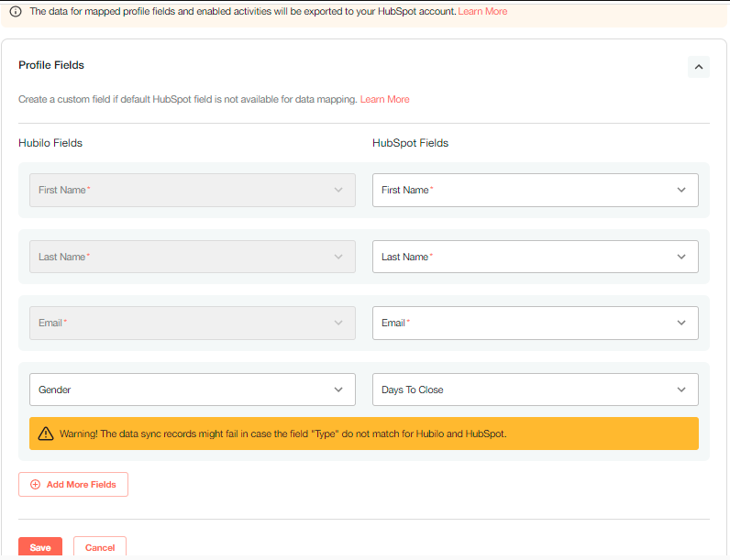Open the Days To Close dropdown
Screen dimensions: 730x560
coord(536,390)
